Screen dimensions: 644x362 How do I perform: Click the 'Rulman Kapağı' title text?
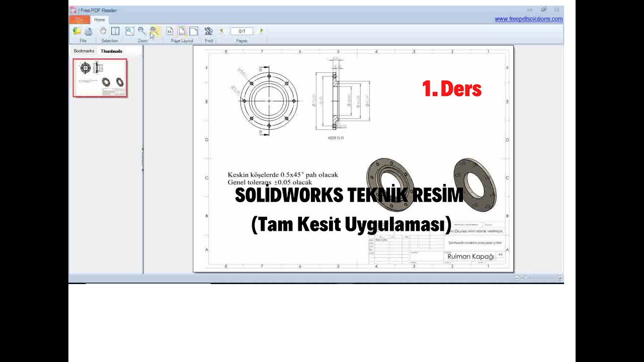pyautogui.click(x=470, y=256)
